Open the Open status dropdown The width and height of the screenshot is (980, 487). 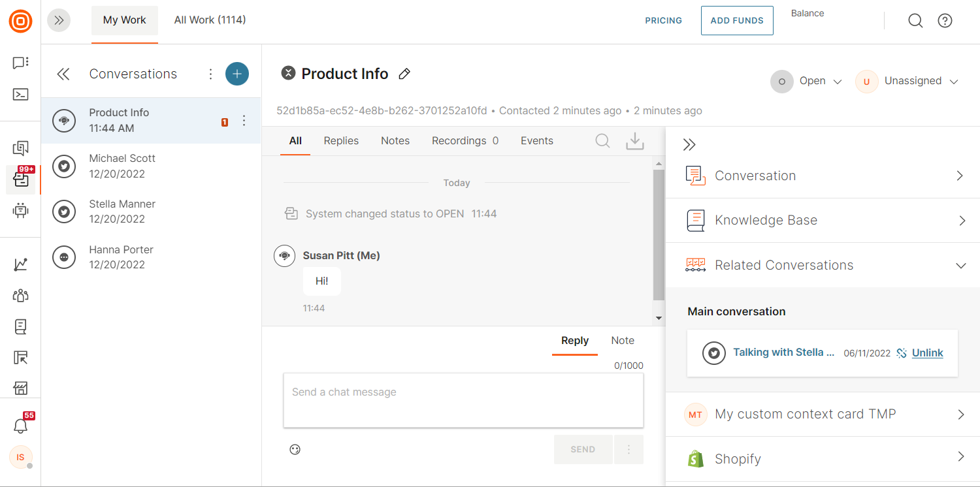(x=808, y=82)
